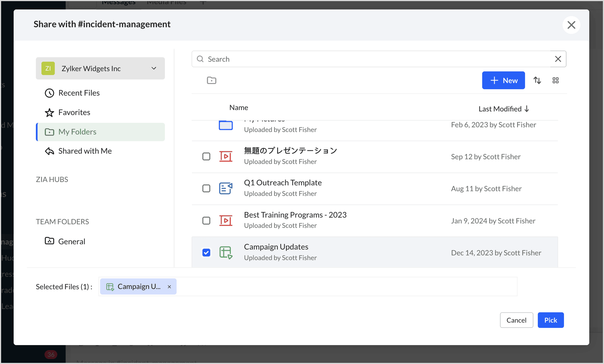The height and width of the screenshot is (364, 604).
Task: Click the folder breadcrumb icon above the list
Action: [212, 80]
